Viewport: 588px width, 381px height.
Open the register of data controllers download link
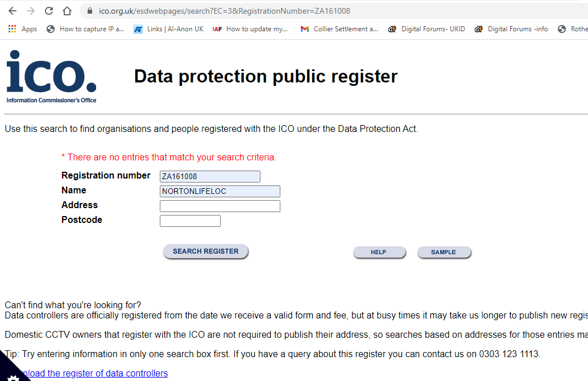point(94,373)
